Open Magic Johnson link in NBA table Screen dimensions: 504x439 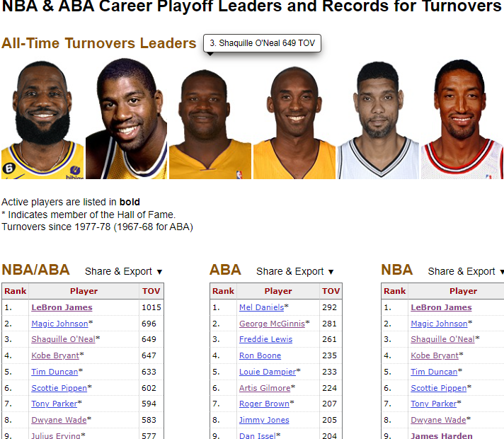click(439, 324)
